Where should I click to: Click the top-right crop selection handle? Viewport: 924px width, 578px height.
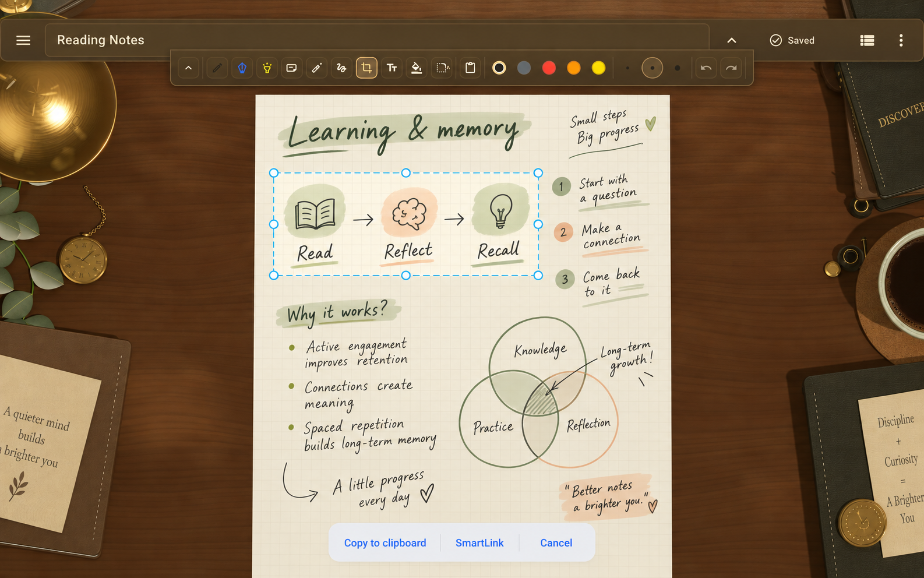(538, 173)
